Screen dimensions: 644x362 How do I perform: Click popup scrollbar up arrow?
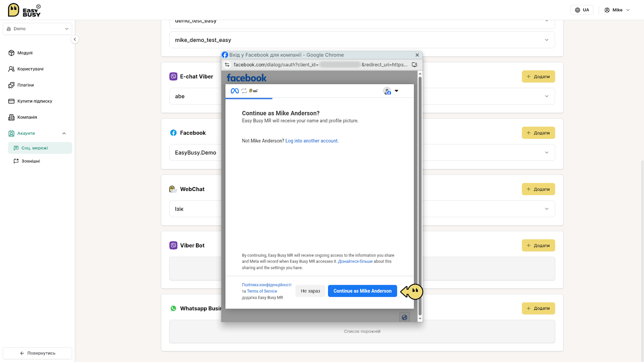(420, 74)
